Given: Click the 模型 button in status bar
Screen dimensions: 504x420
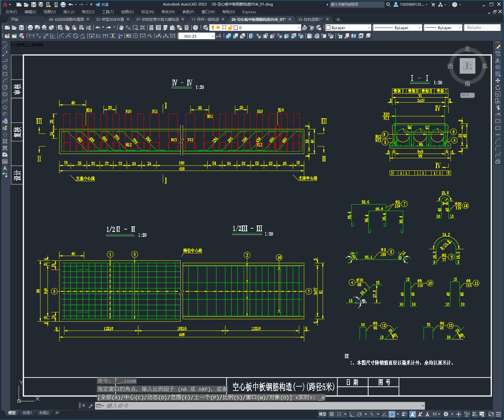Looking at the screenshot, I should pos(323,414).
